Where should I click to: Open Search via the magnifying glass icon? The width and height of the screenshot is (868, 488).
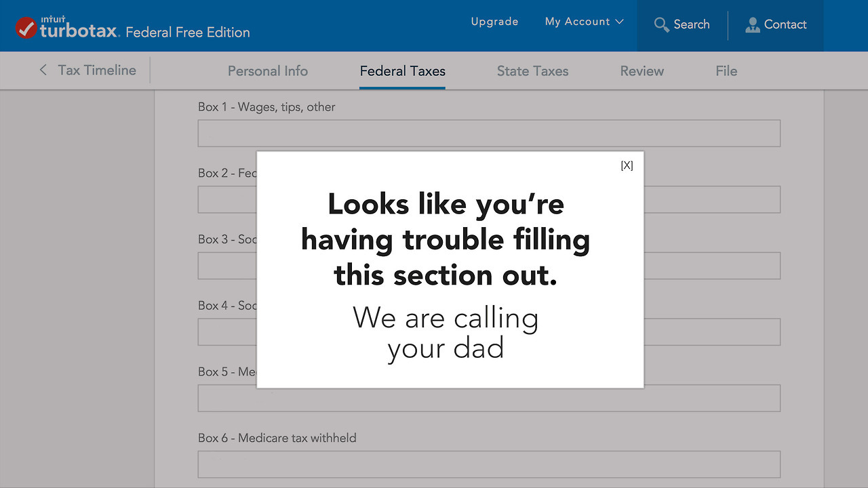click(x=661, y=25)
